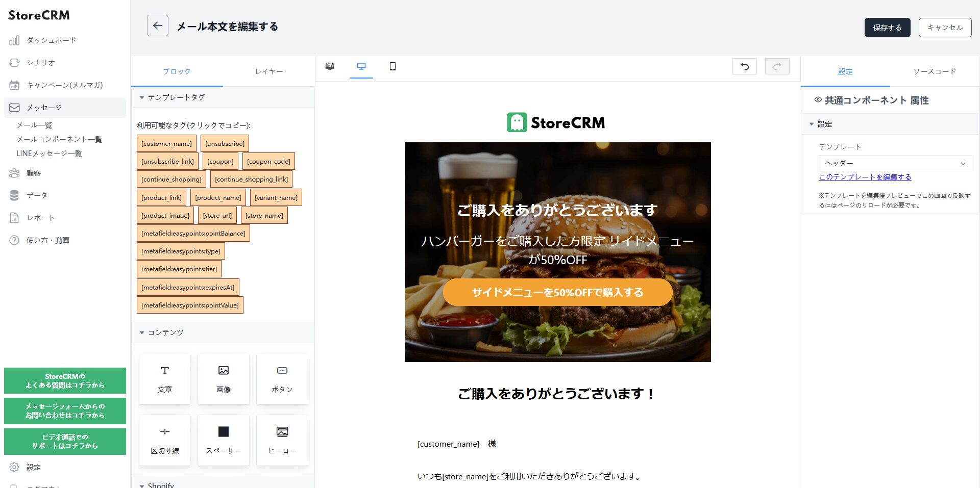This screenshot has width=980, height=488.
Task: Select the ご購入をありがとうございます！ heading below hero
Action: click(x=557, y=394)
